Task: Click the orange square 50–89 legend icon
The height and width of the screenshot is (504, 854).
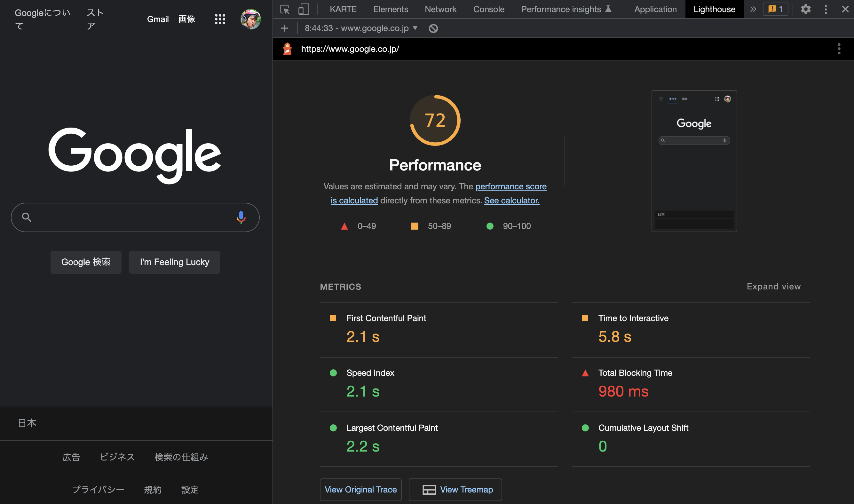Action: point(415,226)
